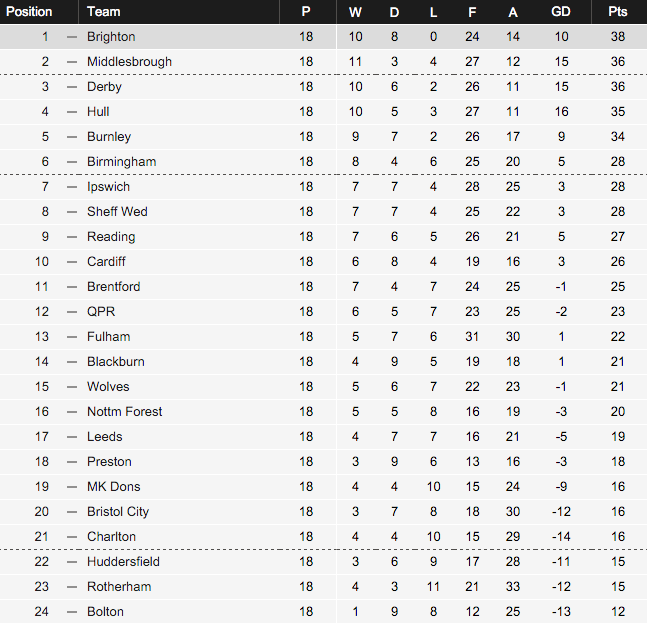Click the Position column header
Viewport: 647px width, 623px height.
click(29, 12)
